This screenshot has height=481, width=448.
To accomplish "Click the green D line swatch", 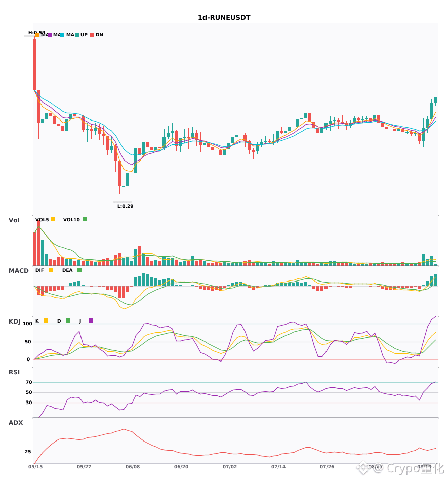I will pyautogui.click(x=68, y=320).
